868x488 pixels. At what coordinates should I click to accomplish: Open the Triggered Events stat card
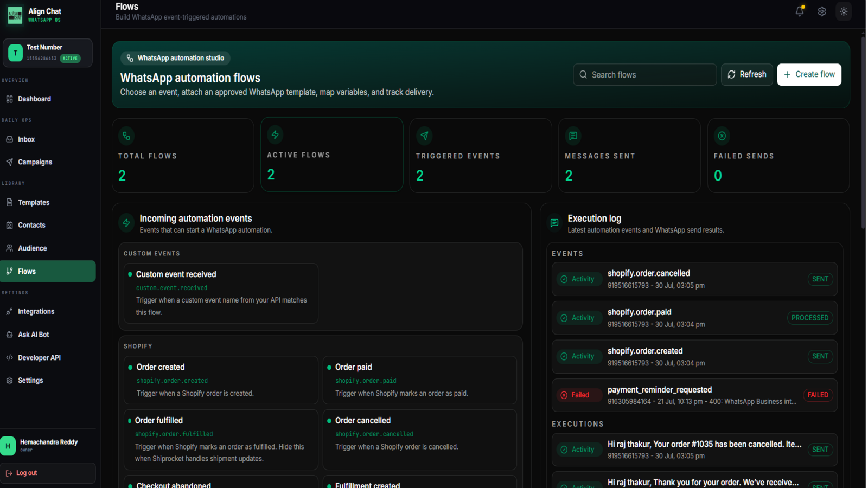481,156
